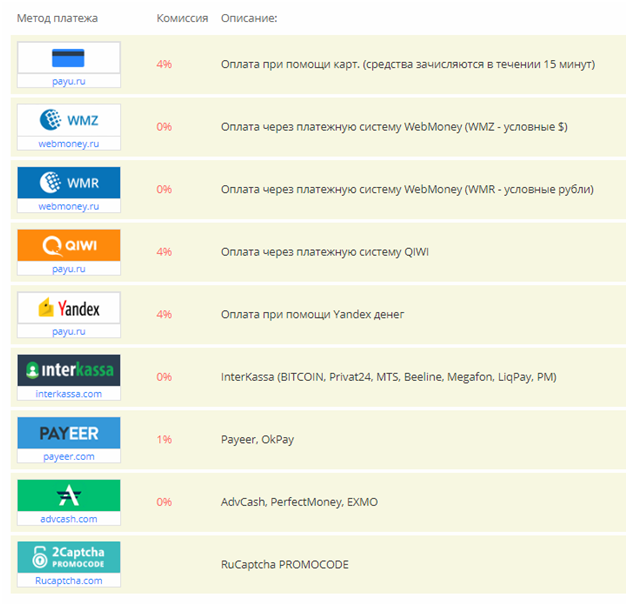The width and height of the screenshot is (628, 606).
Task: Click 0% commission in AdvCash row
Action: click(164, 501)
